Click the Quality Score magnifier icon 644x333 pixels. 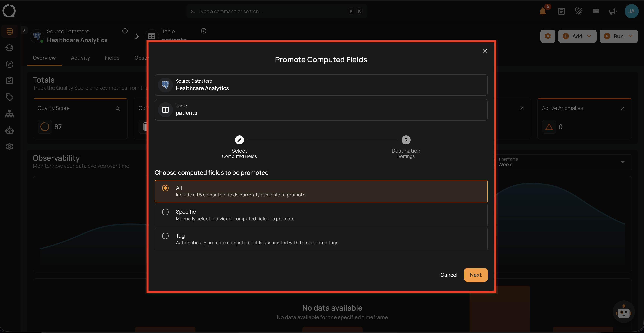pos(118,109)
